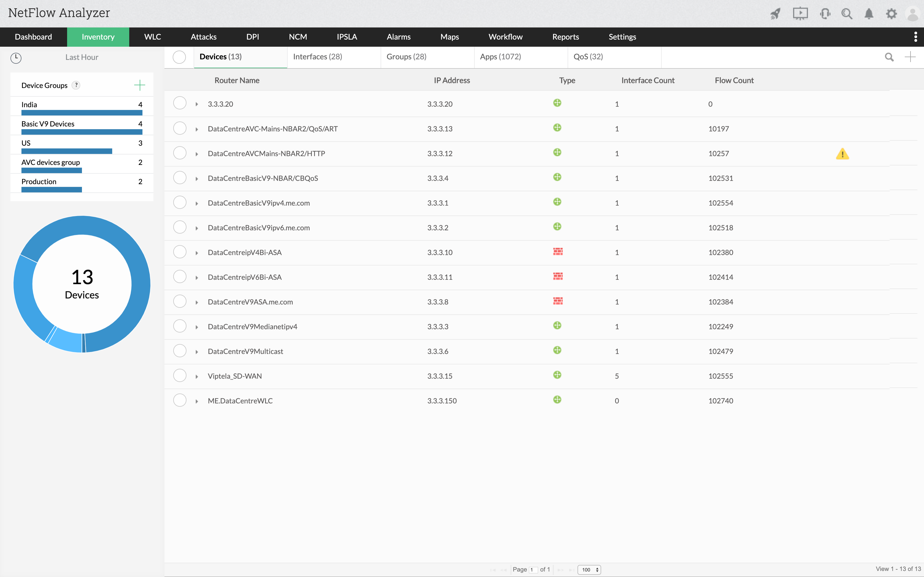The height and width of the screenshot is (577, 924).
Task: Add a new device group via plus button
Action: [x=140, y=85]
